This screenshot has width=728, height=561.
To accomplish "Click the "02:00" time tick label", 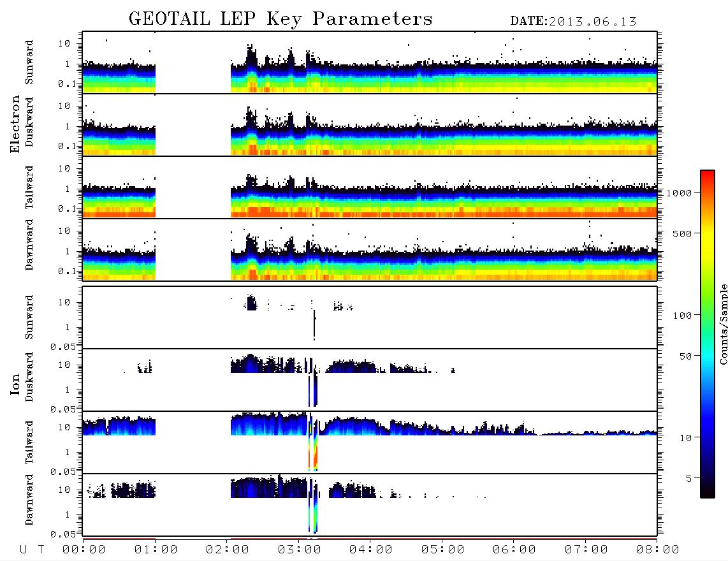I will tap(228, 550).
